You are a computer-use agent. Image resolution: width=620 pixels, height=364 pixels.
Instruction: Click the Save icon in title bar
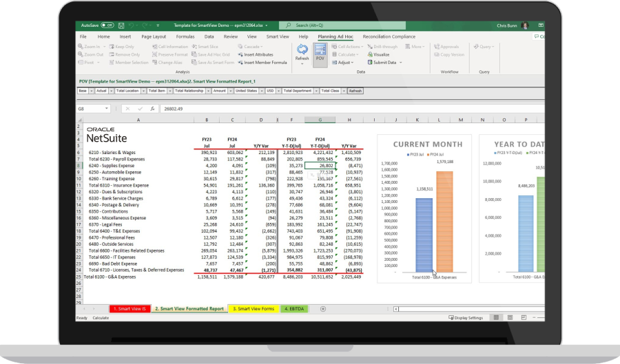[x=121, y=25]
